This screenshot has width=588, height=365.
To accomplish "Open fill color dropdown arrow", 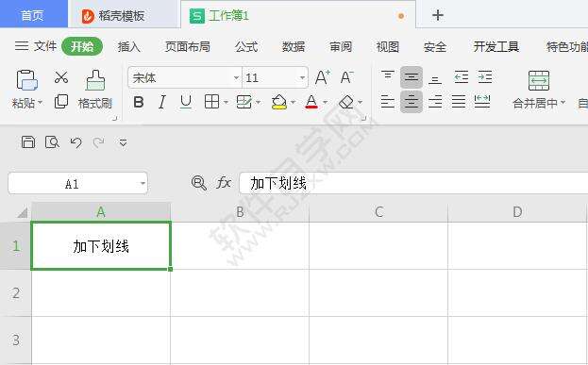I will [x=293, y=102].
